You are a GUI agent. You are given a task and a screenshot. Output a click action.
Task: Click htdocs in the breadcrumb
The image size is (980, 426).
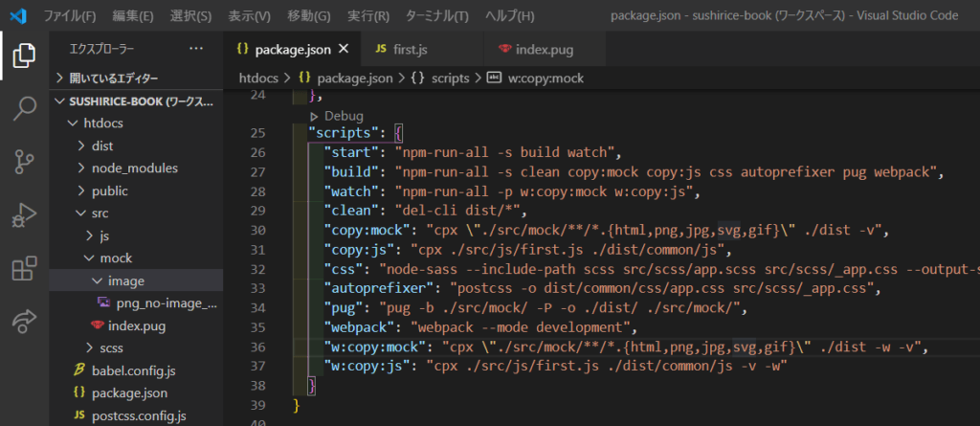(x=260, y=78)
